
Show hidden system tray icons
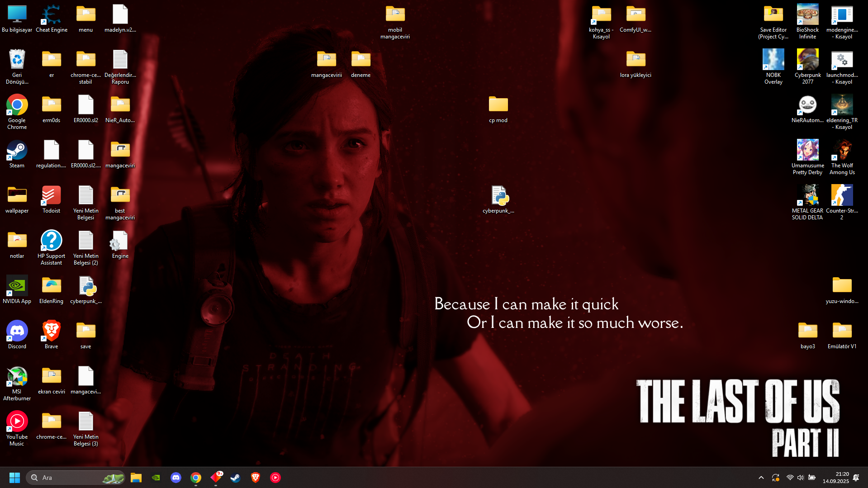(761, 478)
